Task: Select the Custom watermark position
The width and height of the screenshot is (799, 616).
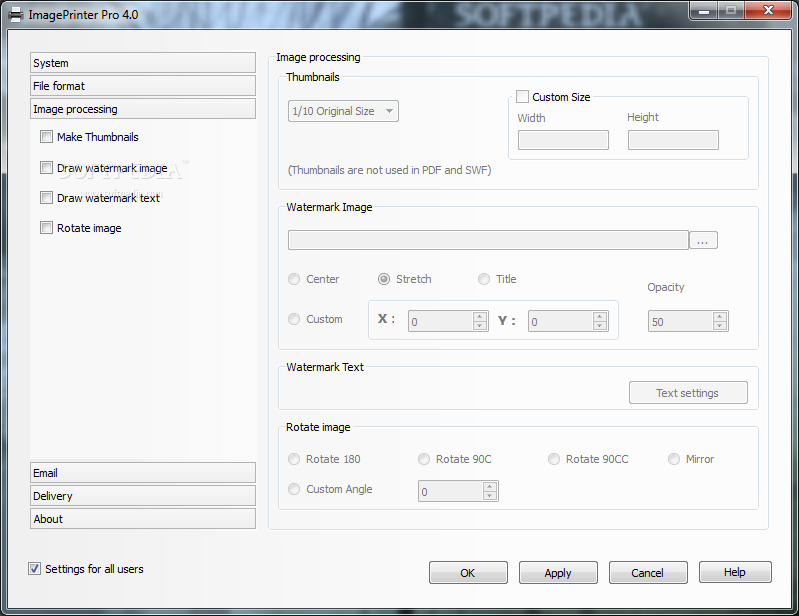Action: pos(294,319)
